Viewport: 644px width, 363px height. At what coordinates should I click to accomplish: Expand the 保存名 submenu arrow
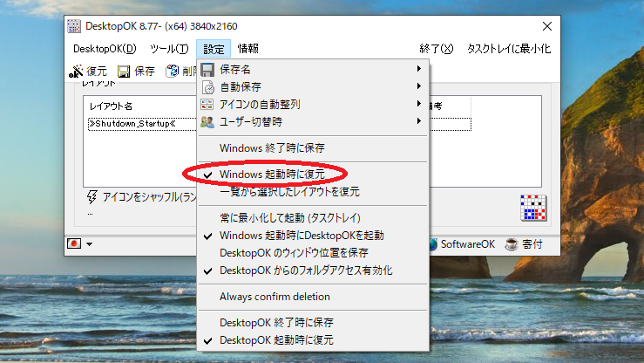point(418,69)
